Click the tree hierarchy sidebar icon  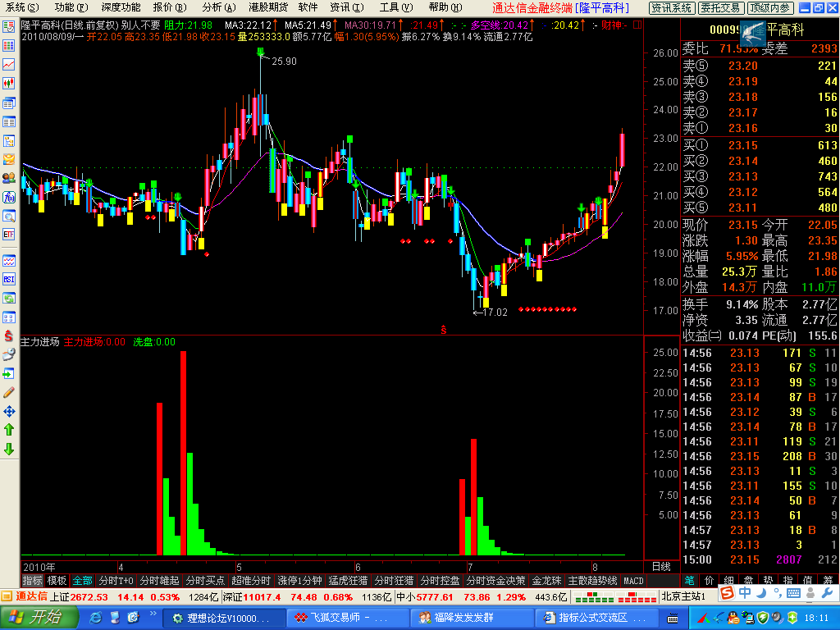[x=8, y=140]
